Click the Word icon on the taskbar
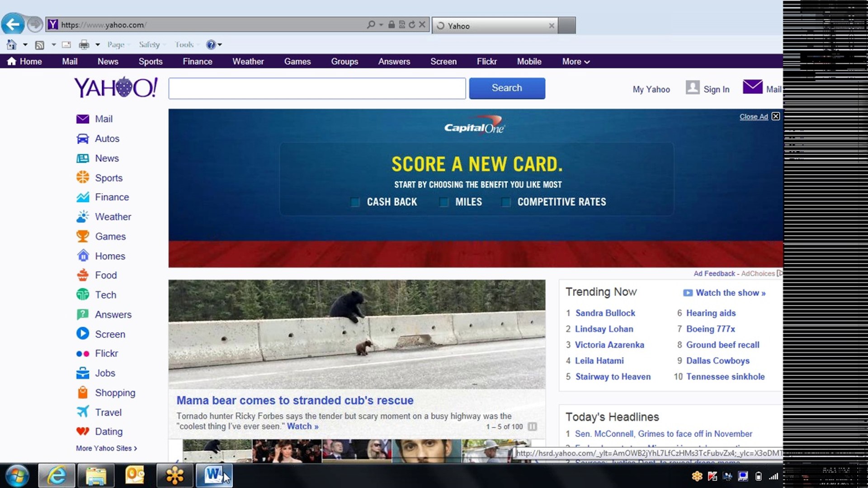The image size is (868, 488). 214,475
